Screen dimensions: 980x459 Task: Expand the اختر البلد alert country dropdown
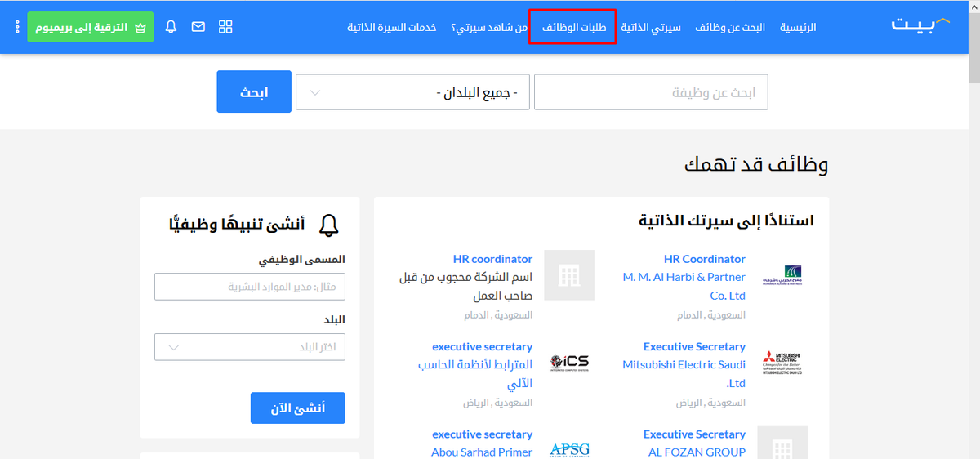pyautogui.click(x=250, y=347)
